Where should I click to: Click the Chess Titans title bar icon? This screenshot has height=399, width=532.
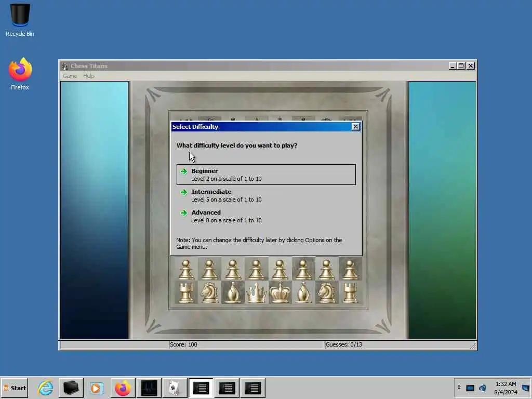pyautogui.click(x=65, y=66)
